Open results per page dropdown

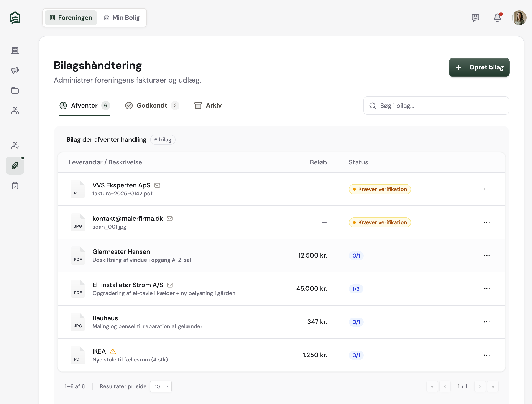pos(161,386)
